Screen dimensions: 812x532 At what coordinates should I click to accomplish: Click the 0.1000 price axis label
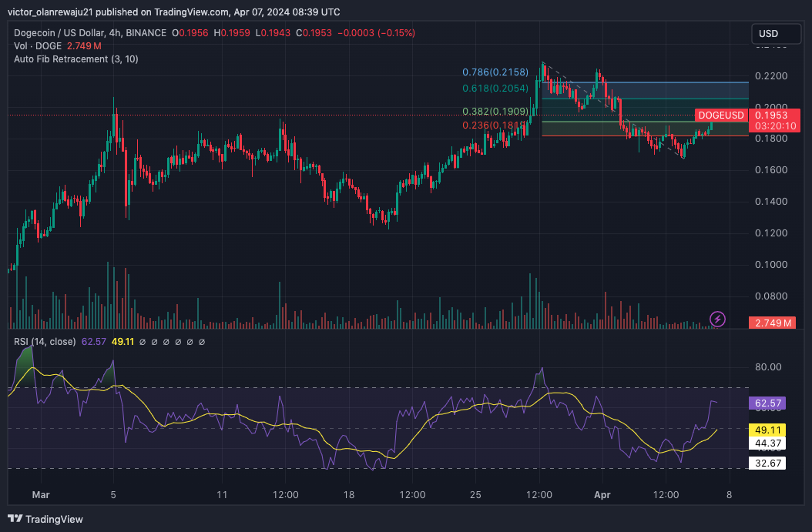pos(771,264)
